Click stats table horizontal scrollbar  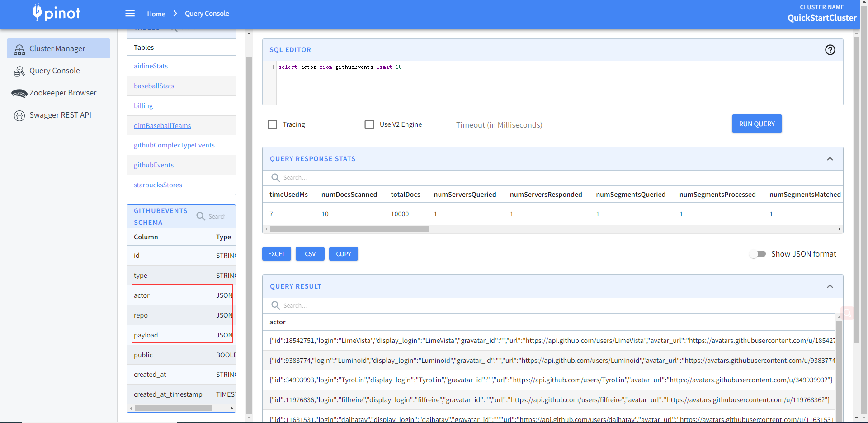tap(349, 229)
